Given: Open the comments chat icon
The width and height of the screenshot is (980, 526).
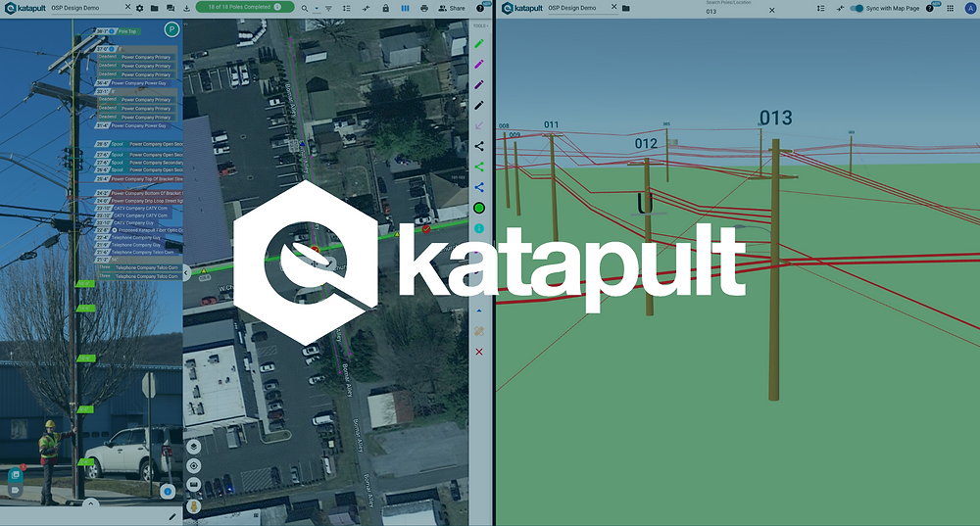Looking at the screenshot, I should coord(170,8).
